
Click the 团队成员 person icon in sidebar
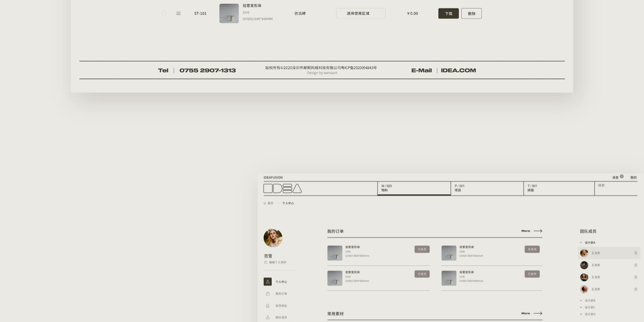click(x=268, y=318)
